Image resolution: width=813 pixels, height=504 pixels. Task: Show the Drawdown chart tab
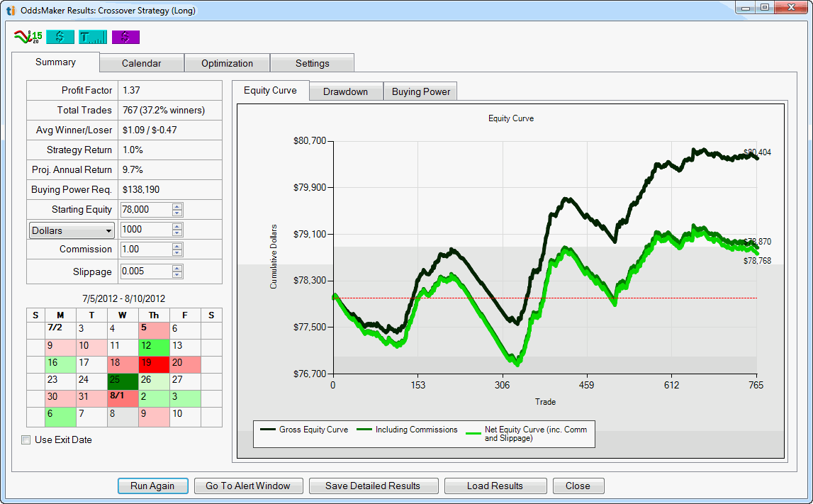tap(345, 91)
